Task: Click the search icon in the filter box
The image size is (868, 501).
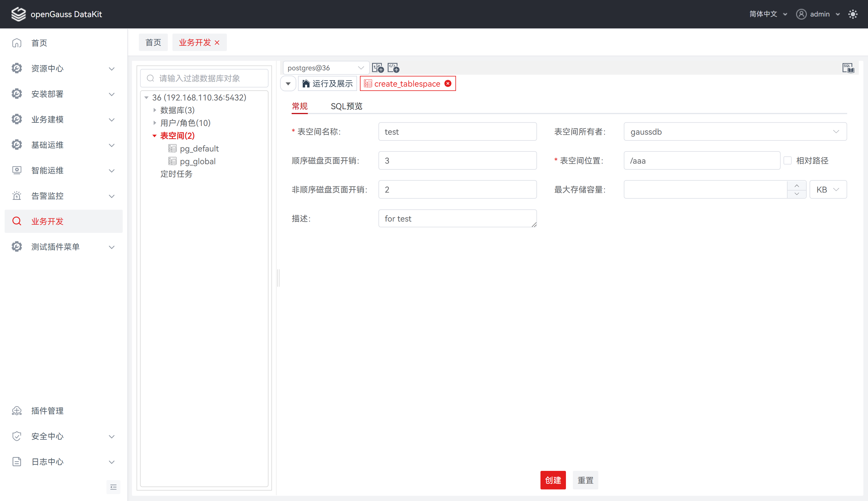Action: tap(150, 78)
